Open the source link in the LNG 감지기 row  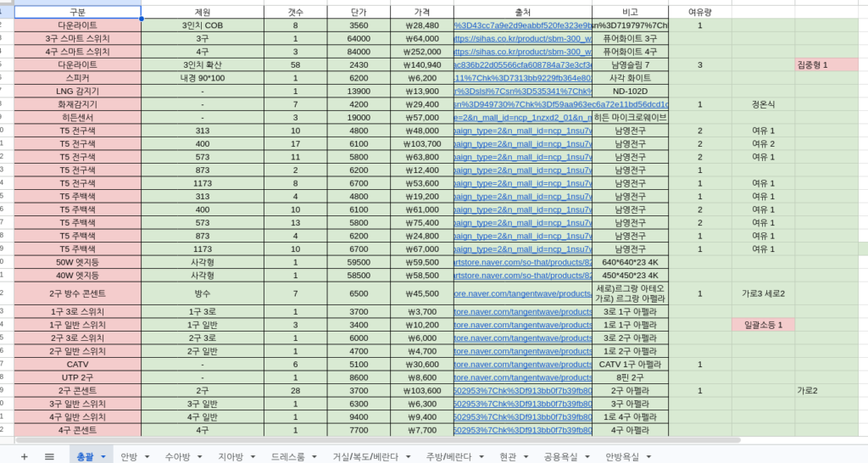[522, 91]
